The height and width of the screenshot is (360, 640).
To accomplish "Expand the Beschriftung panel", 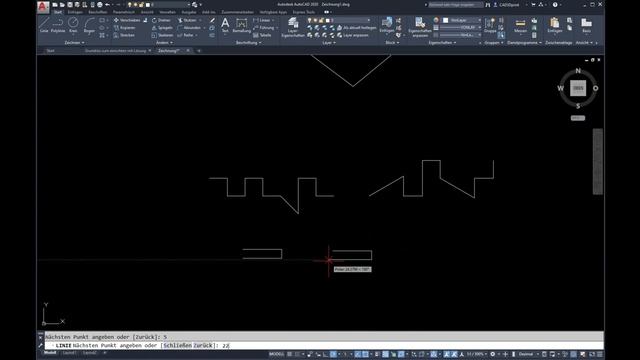I will pyautogui.click(x=249, y=42).
